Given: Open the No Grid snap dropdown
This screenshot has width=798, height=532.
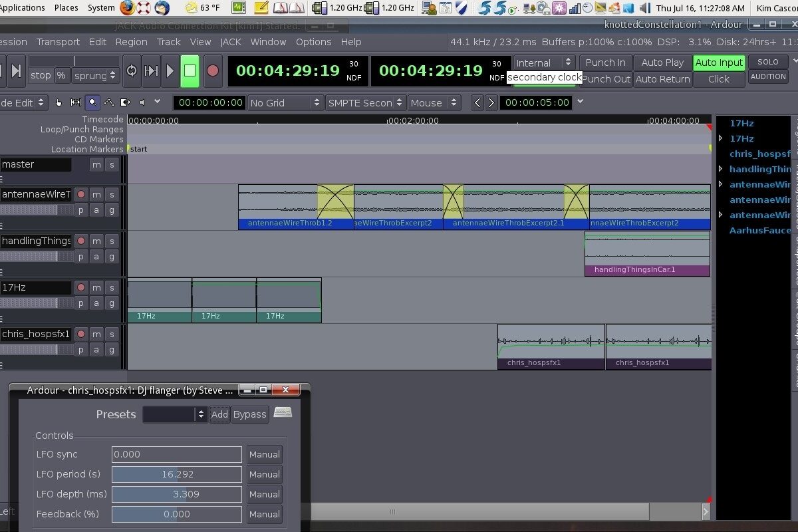Looking at the screenshot, I should pos(285,102).
